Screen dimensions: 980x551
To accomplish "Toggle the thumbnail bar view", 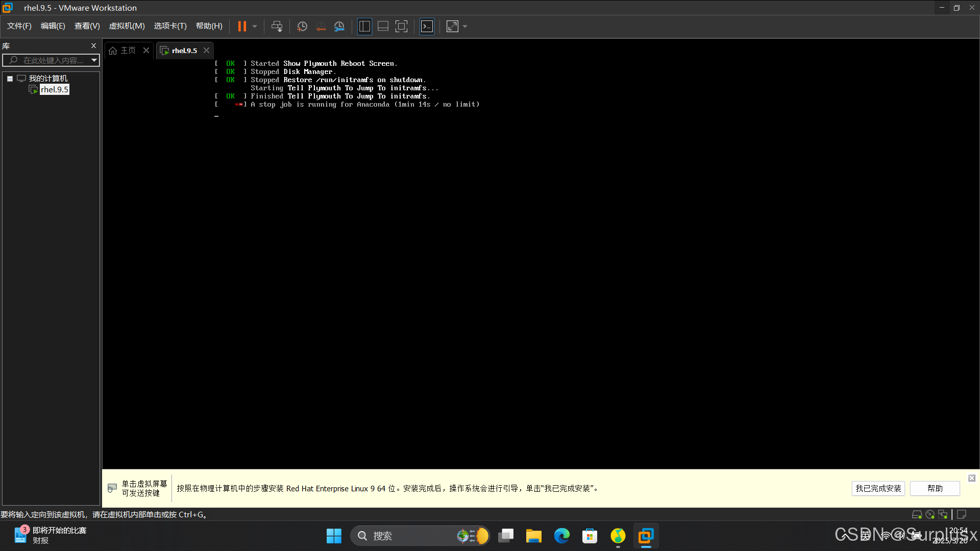I will 383,27.
